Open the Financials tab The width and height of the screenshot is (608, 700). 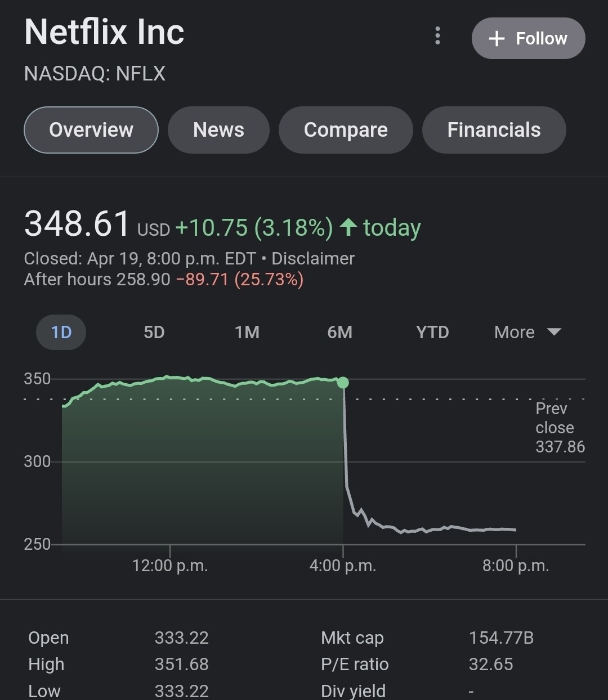494,130
